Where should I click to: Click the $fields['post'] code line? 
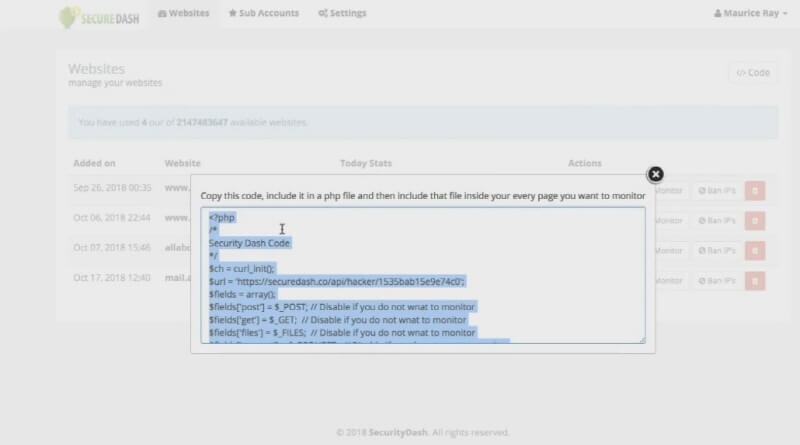342,307
